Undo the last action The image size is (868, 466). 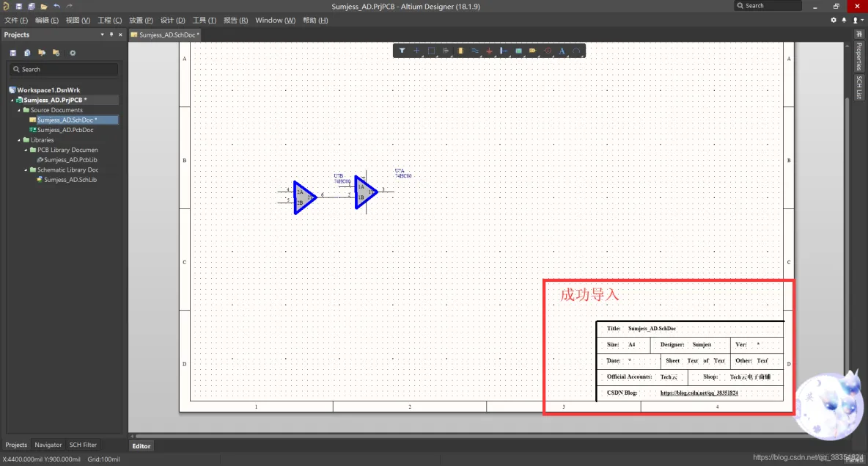pos(56,6)
